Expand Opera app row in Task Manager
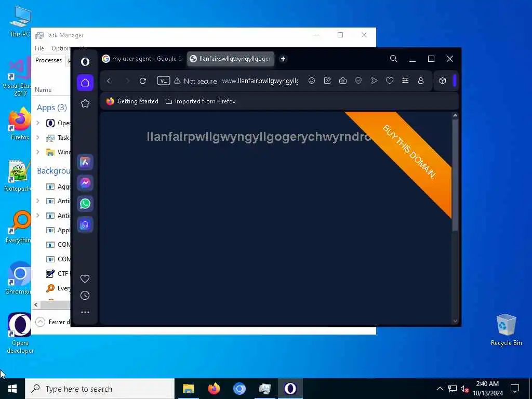Image resolution: width=532 pixels, height=399 pixels. (38, 123)
